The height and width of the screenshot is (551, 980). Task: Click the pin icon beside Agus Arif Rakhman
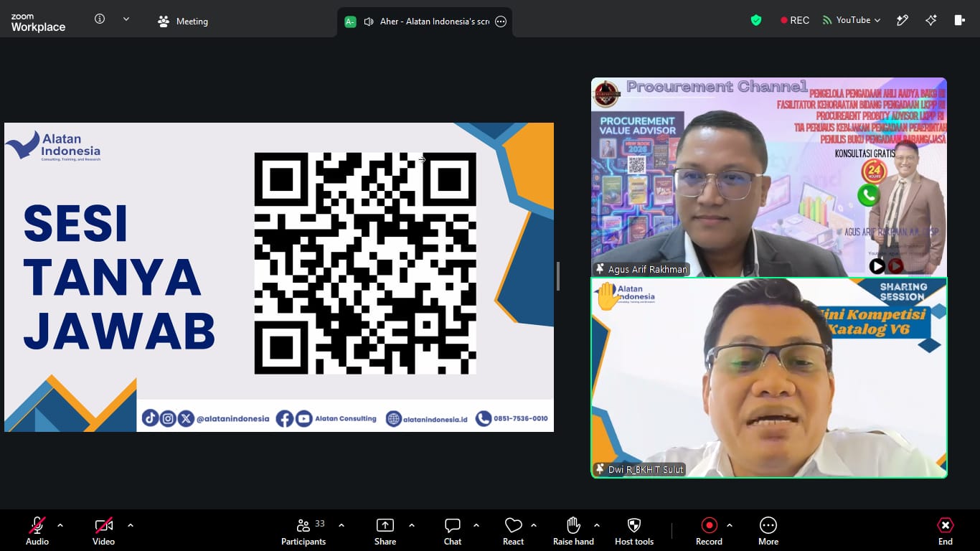click(x=600, y=270)
